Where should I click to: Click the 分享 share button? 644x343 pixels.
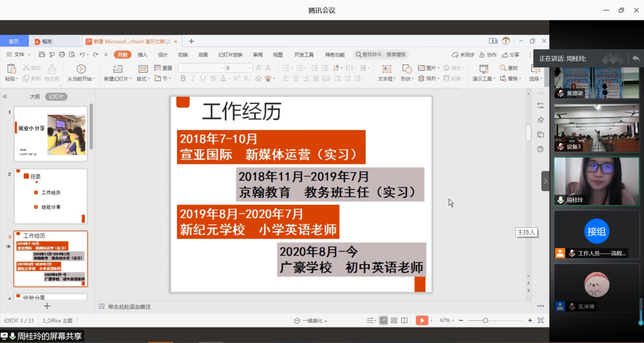(x=511, y=55)
